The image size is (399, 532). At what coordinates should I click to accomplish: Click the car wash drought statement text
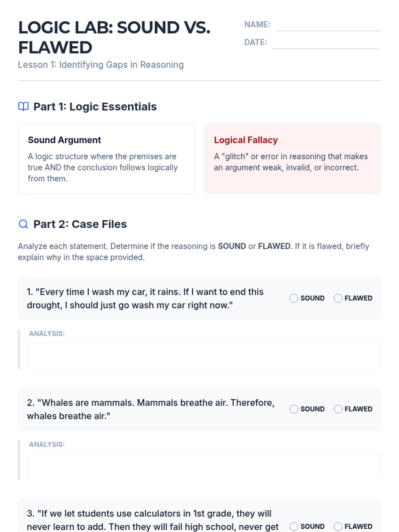coord(145,298)
